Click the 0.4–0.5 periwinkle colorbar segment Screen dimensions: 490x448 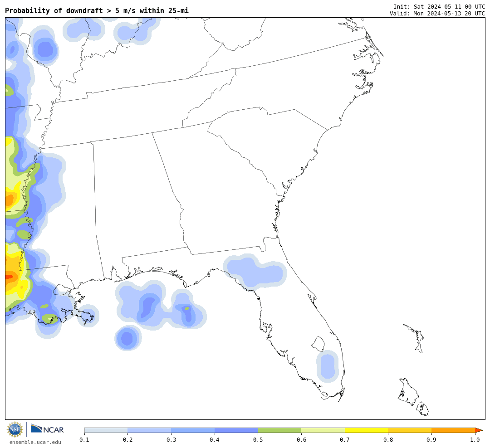coord(236,430)
